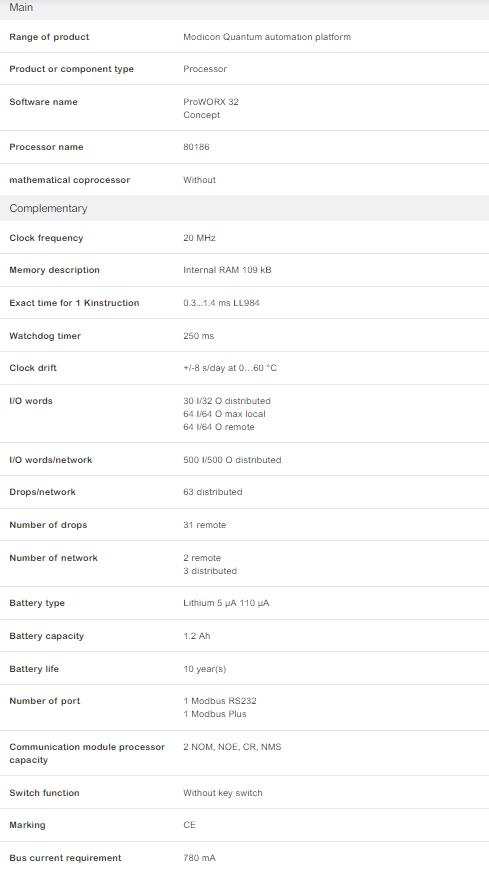
Task: Click the Battery type Lithium value
Action: point(226,603)
